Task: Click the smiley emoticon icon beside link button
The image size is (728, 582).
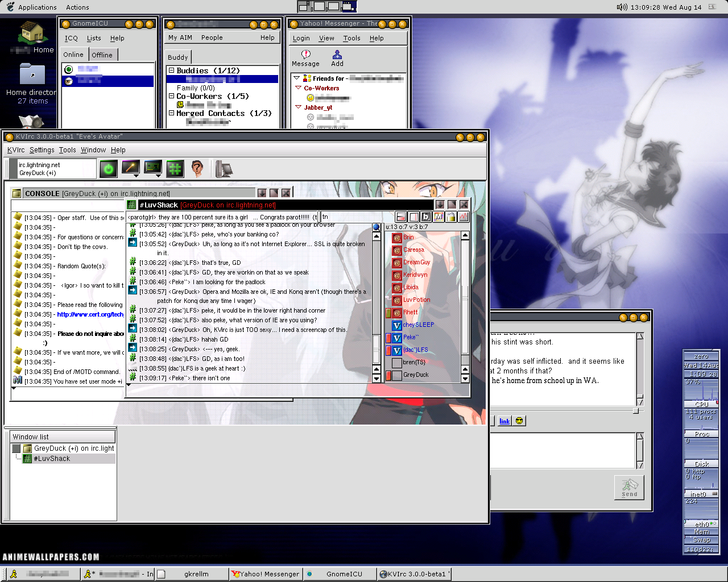Action: point(519,421)
